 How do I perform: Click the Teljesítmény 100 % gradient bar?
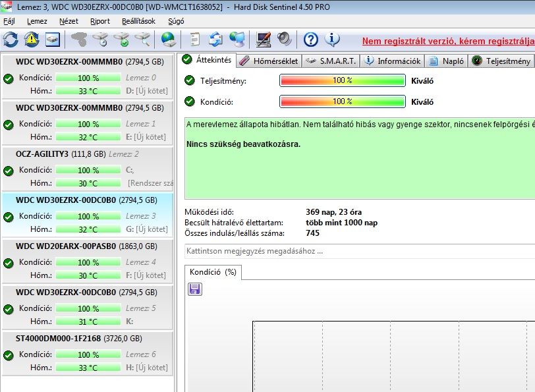click(343, 80)
